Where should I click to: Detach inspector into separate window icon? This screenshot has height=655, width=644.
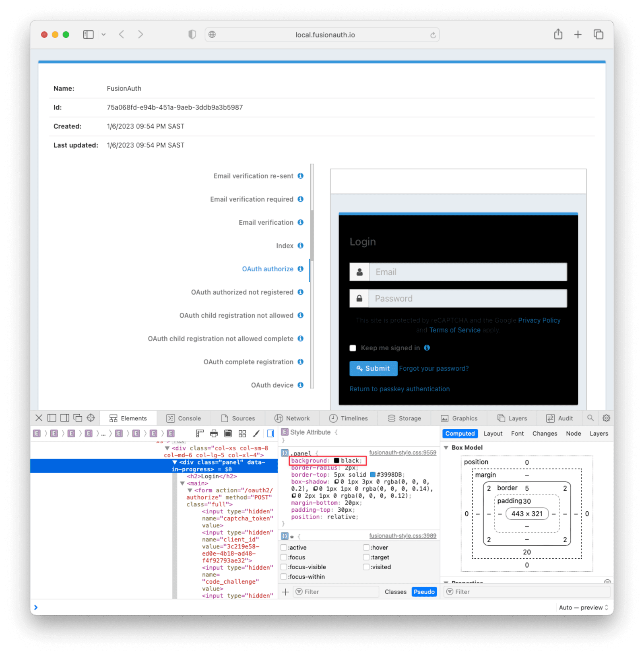78,418
